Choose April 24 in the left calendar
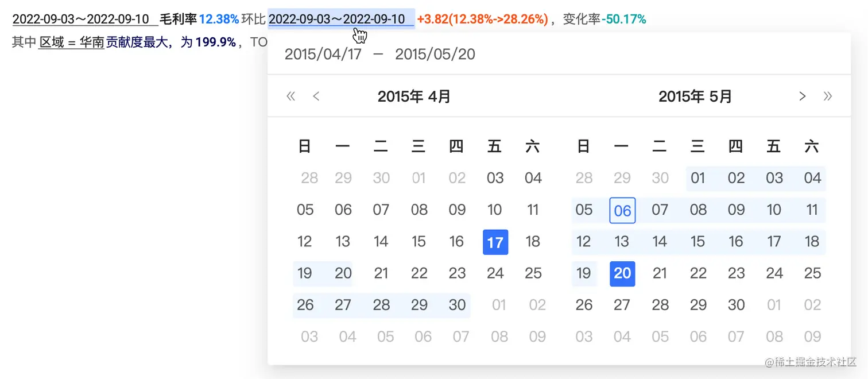 (x=495, y=274)
